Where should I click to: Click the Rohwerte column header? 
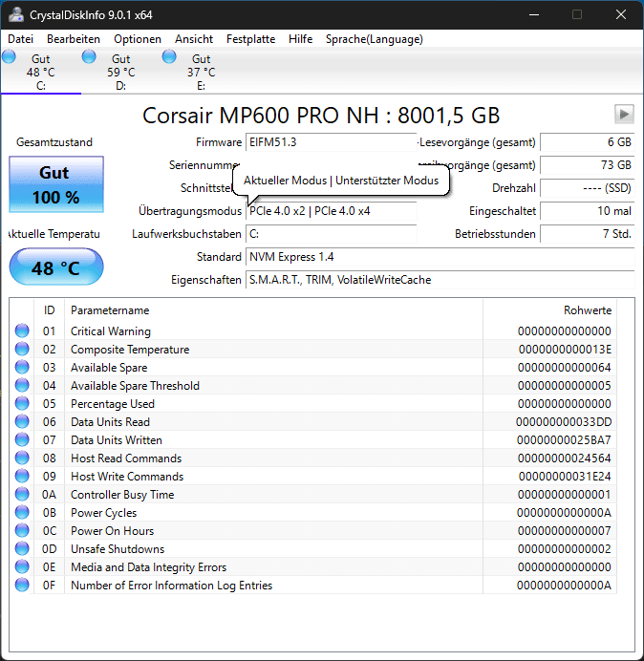(550, 310)
